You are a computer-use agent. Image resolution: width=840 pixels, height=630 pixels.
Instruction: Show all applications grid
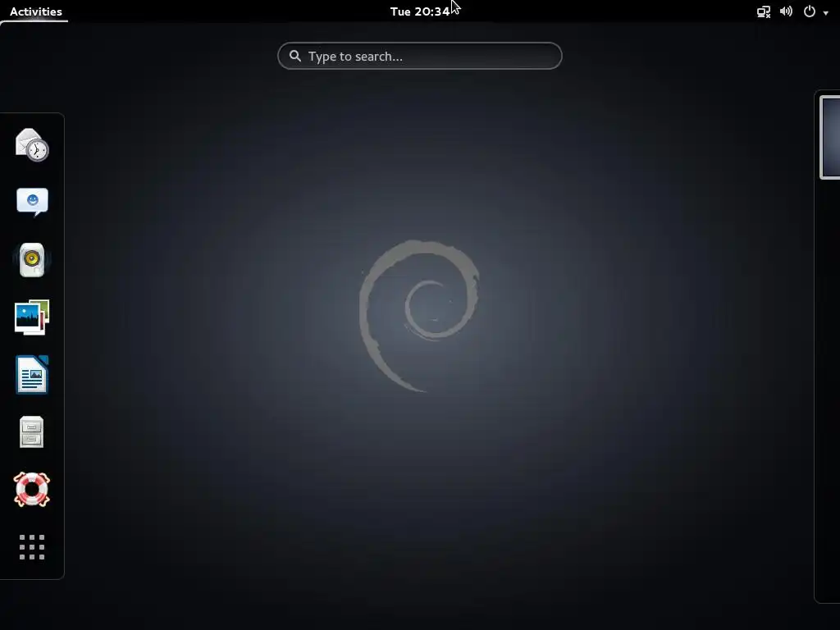click(x=32, y=547)
